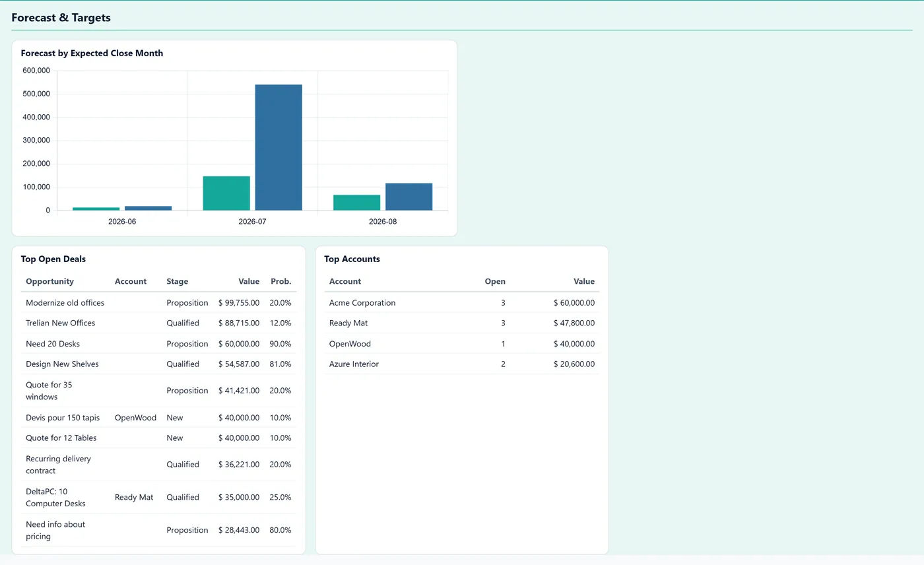The height and width of the screenshot is (565, 924).
Task: Open Azure Interior in Top Accounts
Action: (354, 364)
